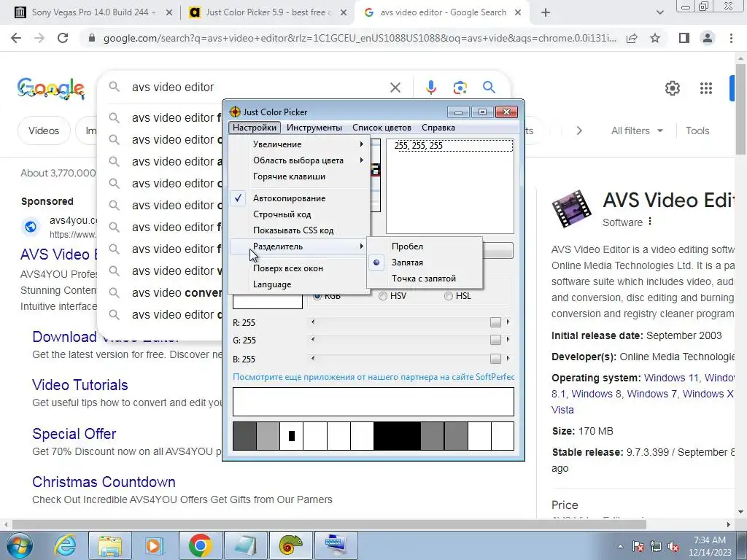Go back in Chrome
This screenshot has width=747, height=560.
(16, 38)
